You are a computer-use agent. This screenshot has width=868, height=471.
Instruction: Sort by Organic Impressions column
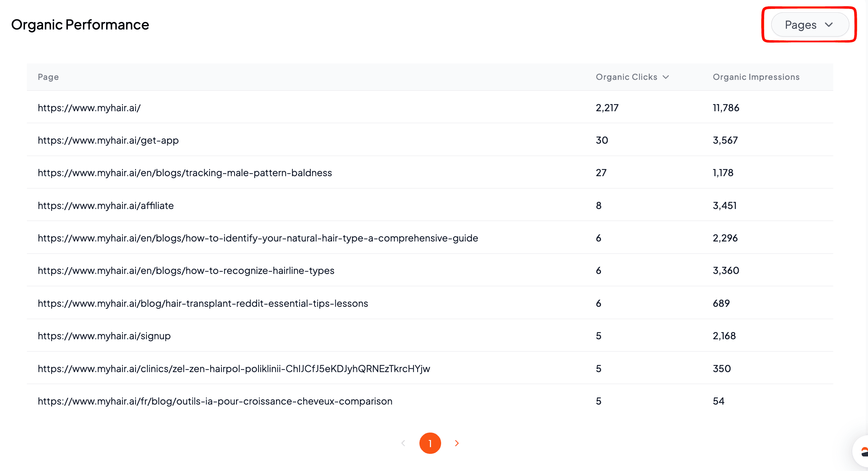tap(756, 77)
